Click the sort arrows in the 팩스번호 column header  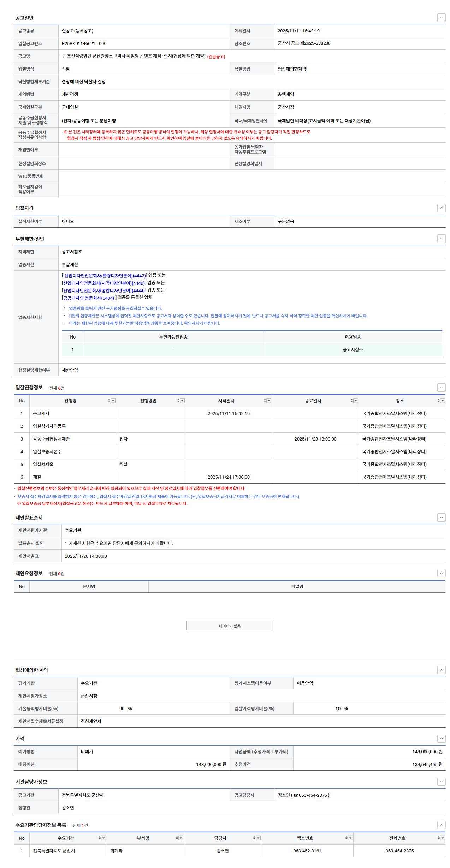(x=347, y=838)
